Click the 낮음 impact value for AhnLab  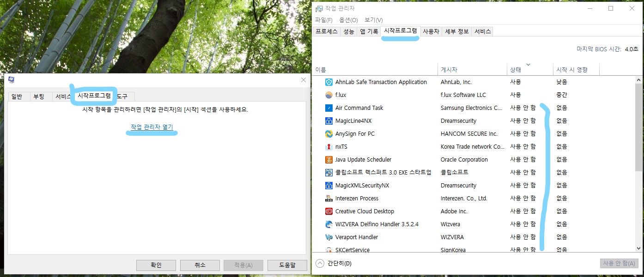[562, 82]
